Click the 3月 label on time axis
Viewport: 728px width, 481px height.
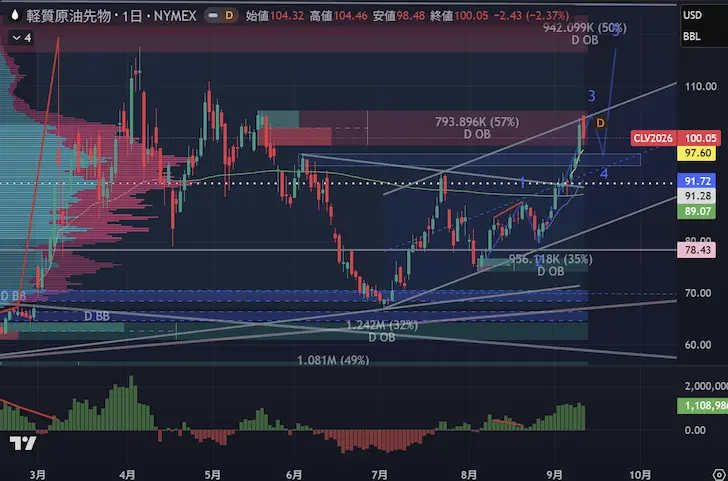coord(38,474)
